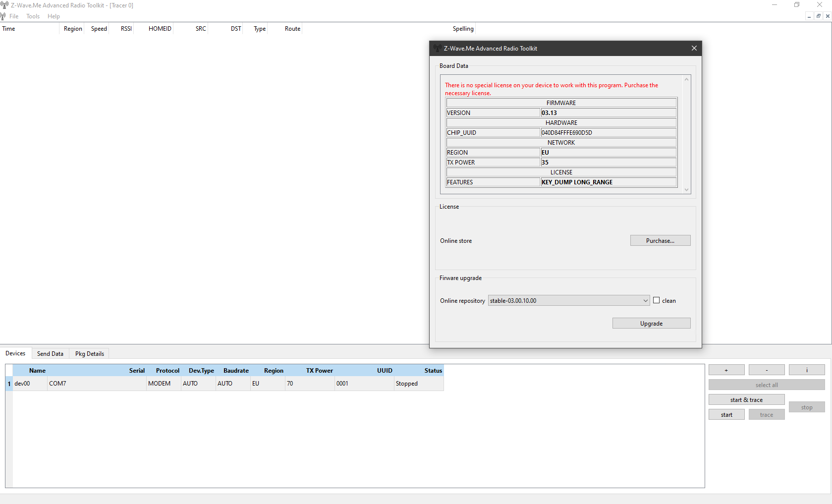This screenshot has width=832, height=504.
Task: Click the CHIP_UUID value field
Action: [608, 133]
